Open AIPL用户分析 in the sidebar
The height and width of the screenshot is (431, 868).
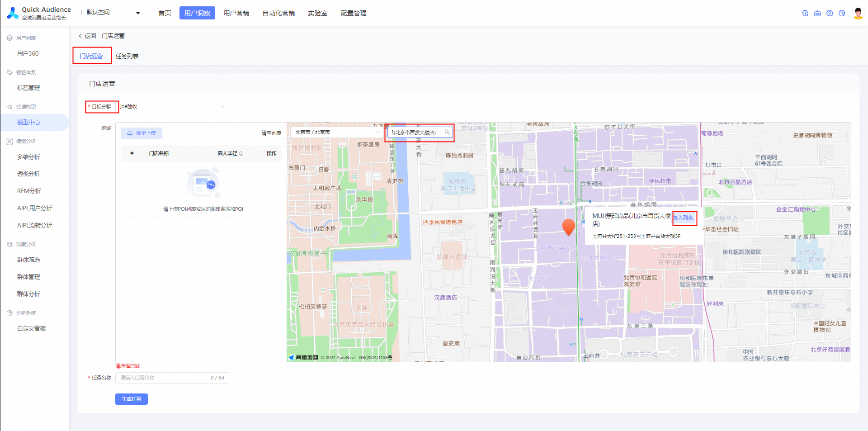coord(34,208)
